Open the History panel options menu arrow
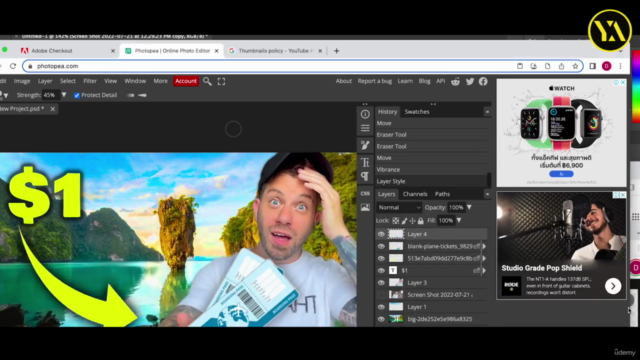The width and height of the screenshot is (640, 360). coord(487,112)
